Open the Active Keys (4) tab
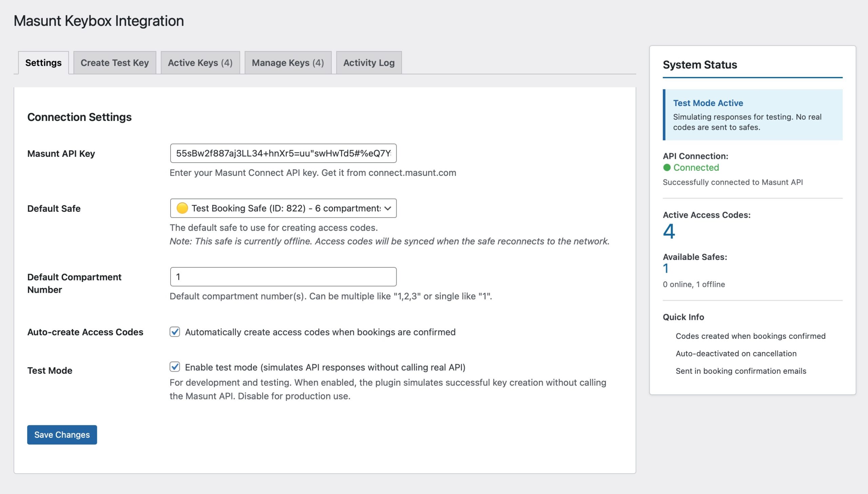The height and width of the screenshot is (494, 868). pos(200,63)
